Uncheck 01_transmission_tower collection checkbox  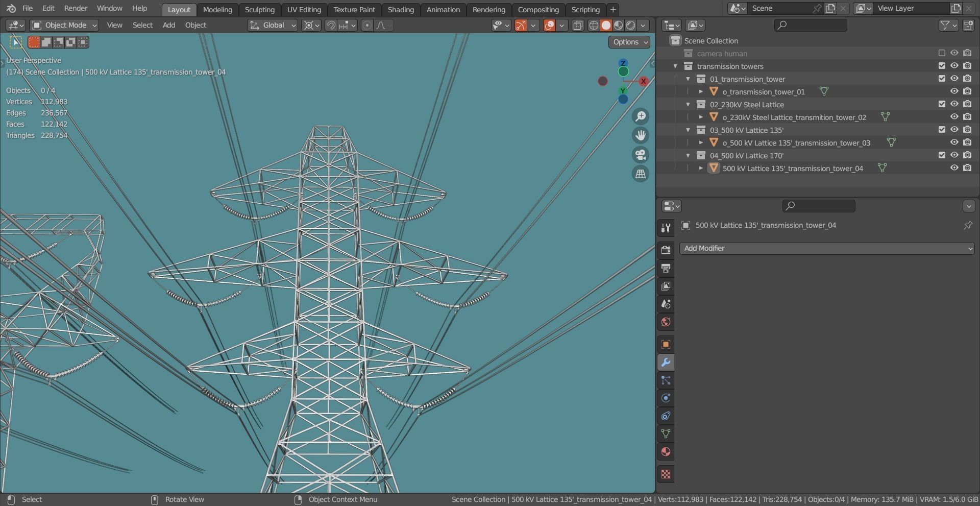pos(942,79)
